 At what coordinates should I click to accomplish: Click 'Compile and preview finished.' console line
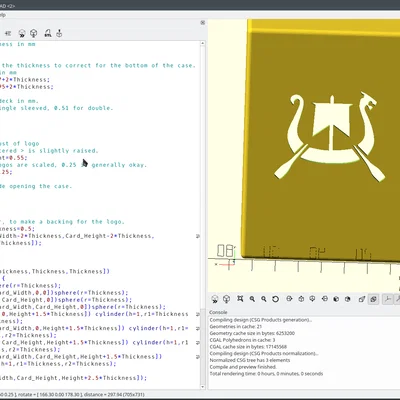pos(243,367)
